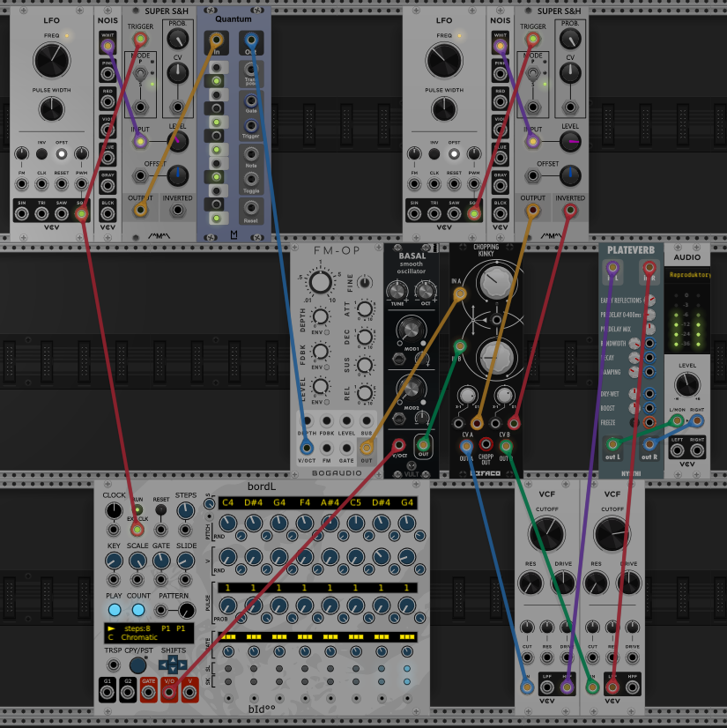Click the Quantum module In jack
This screenshot has width=727, height=728.
216,41
